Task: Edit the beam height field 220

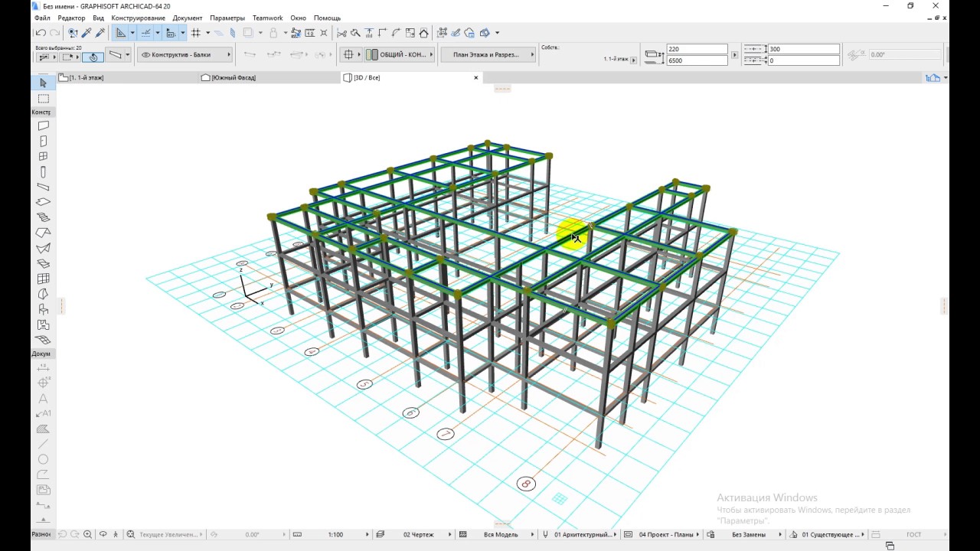Action: click(x=697, y=49)
